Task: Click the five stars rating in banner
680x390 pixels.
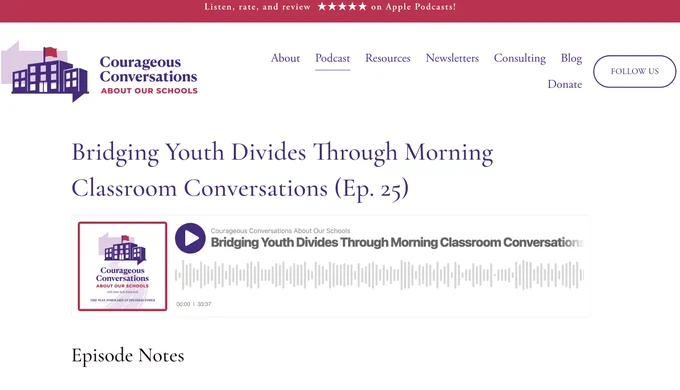Action: tap(342, 7)
